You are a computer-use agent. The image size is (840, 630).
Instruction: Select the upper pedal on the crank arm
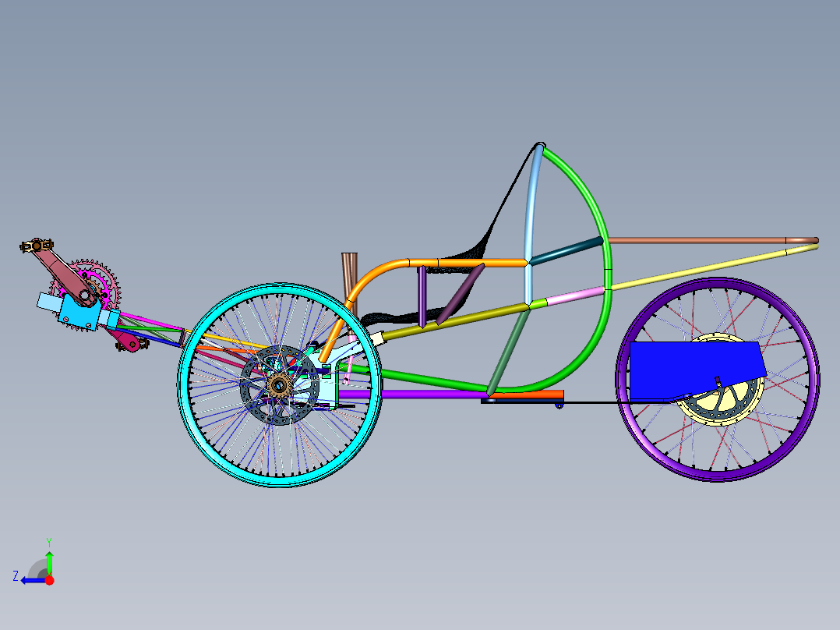pyautogui.click(x=37, y=246)
